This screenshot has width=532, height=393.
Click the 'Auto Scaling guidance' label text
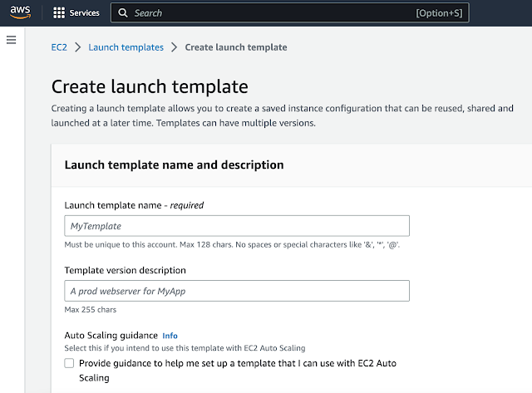point(110,335)
